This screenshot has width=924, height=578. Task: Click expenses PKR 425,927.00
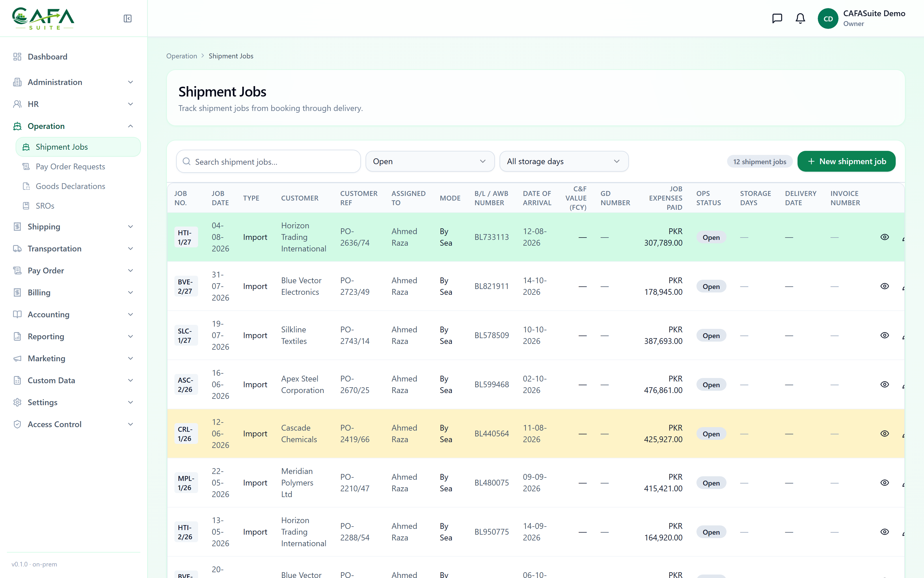pyautogui.click(x=663, y=433)
